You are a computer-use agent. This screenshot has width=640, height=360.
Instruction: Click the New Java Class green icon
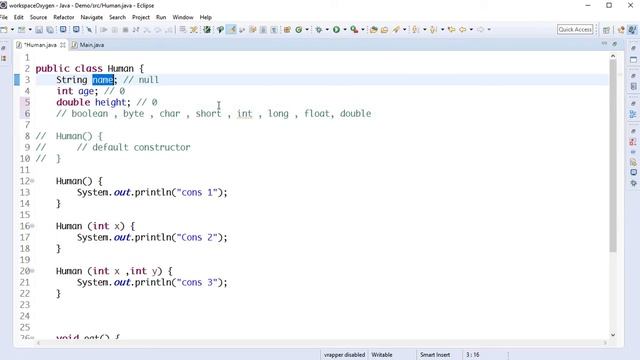pos(298,29)
